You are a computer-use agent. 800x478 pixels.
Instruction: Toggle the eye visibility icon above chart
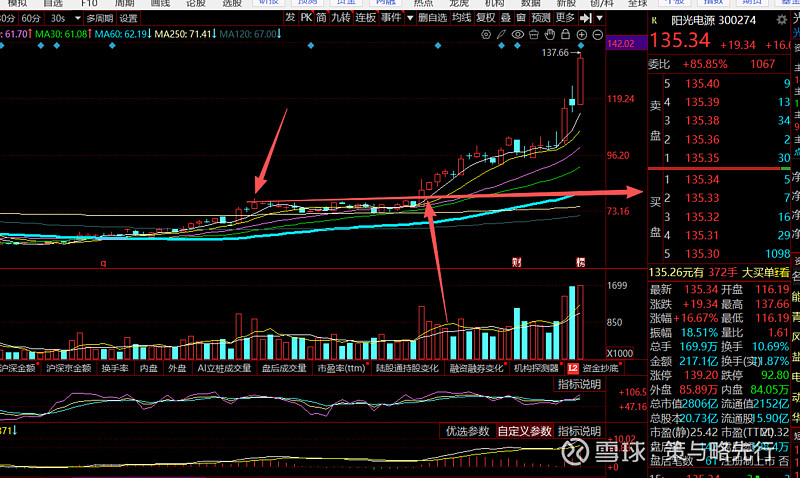click(518, 35)
